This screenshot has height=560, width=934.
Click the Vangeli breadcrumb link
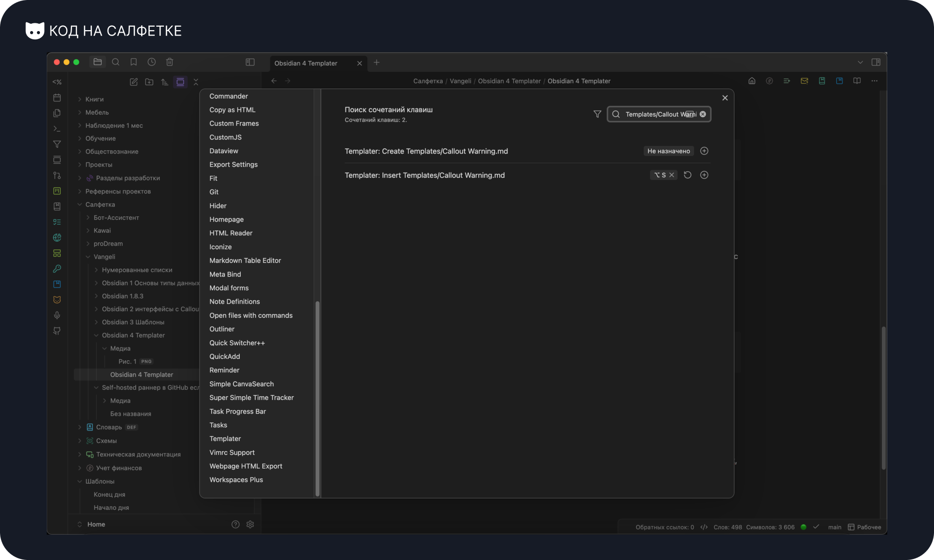[x=460, y=81]
